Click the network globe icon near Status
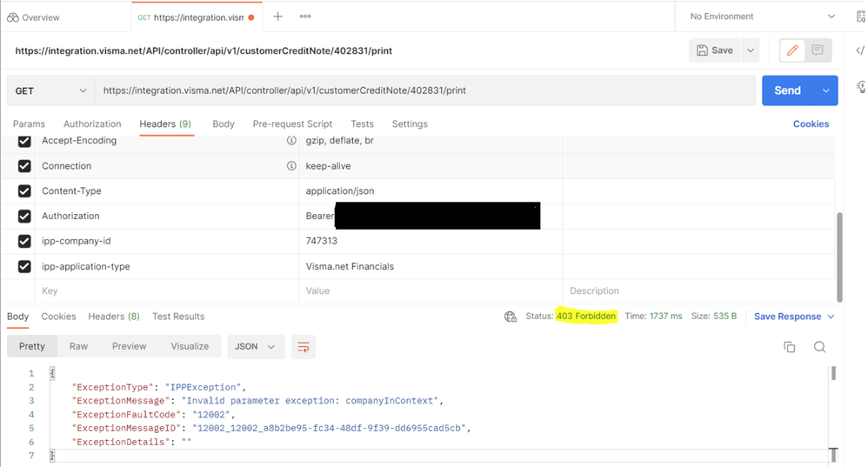 point(511,317)
